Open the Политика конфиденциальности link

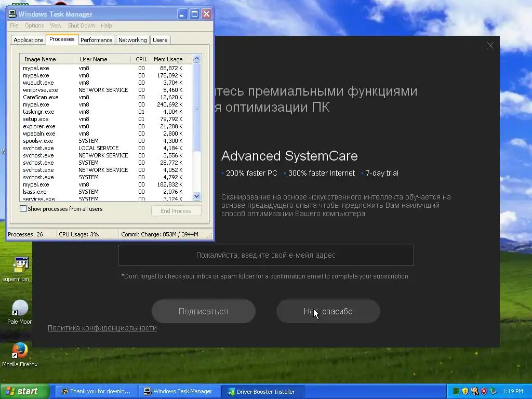click(102, 328)
